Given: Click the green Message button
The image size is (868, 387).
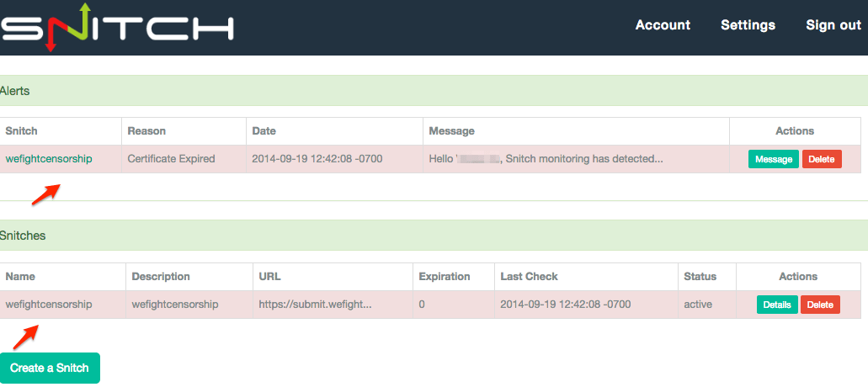Looking at the screenshot, I should click(774, 159).
